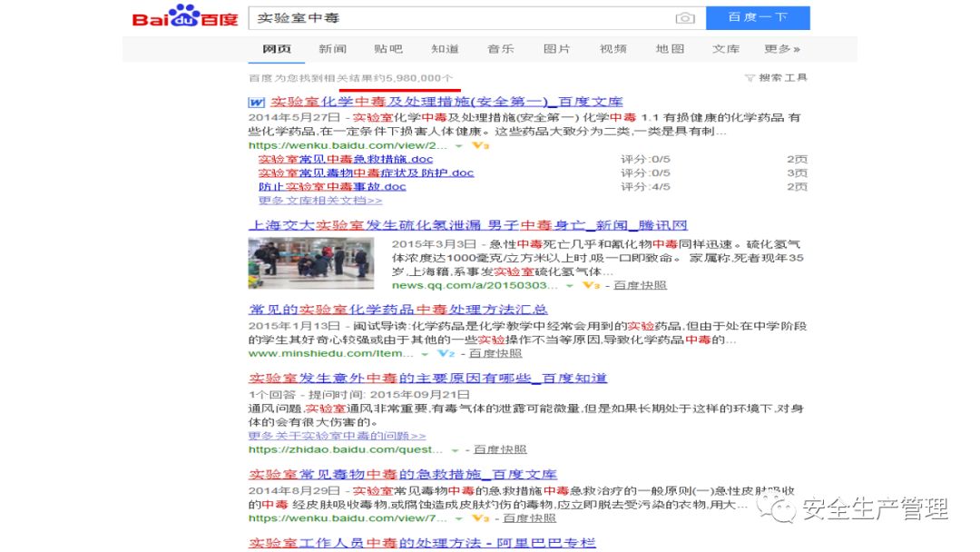Open the 图片 tab
This screenshot has width=980, height=552.
coord(557,49)
